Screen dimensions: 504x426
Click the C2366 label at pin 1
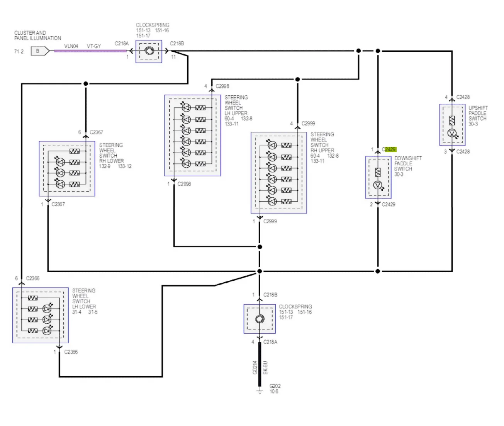point(71,352)
